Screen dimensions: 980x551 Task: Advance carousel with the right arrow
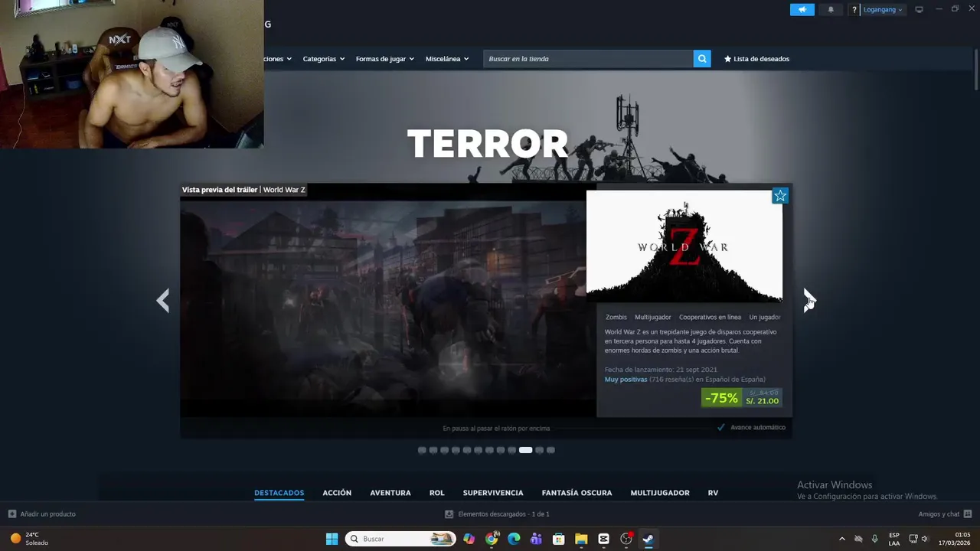pos(809,300)
